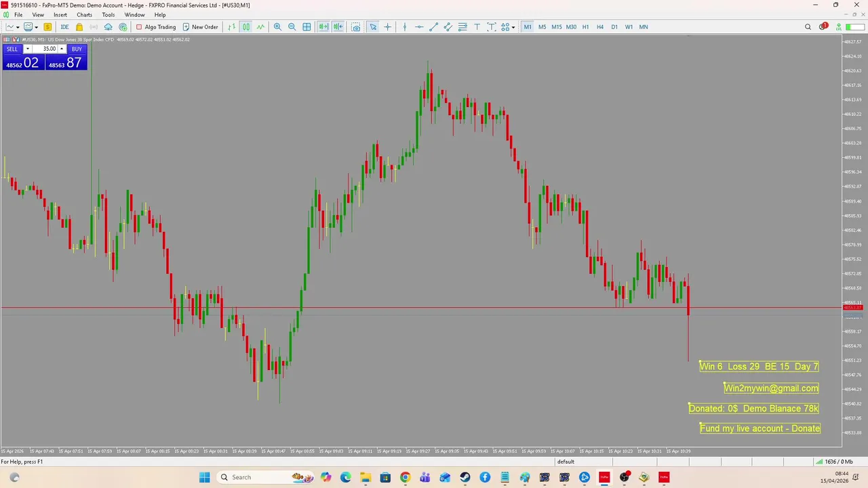Select the candlestick chart type
Image resolution: width=868 pixels, height=488 pixels.
coord(246,27)
